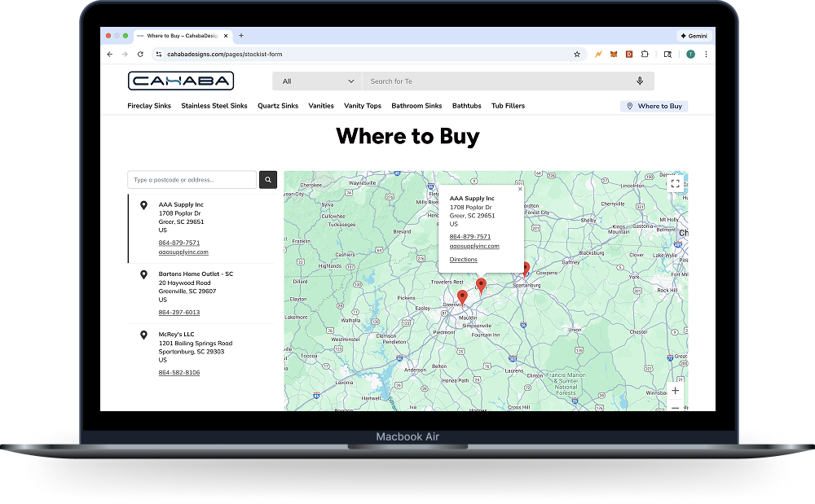Bookmark this page with the star icon
Viewport: 815px width, 504px height.
(x=577, y=55)
